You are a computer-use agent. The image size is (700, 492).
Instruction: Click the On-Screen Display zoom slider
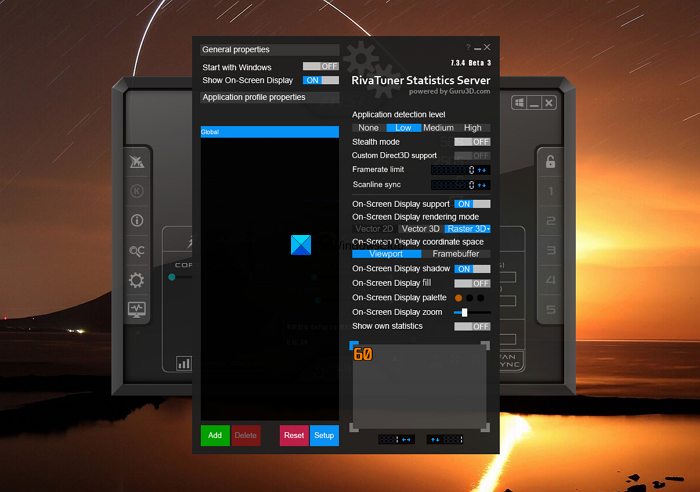[x=472, y=313]
